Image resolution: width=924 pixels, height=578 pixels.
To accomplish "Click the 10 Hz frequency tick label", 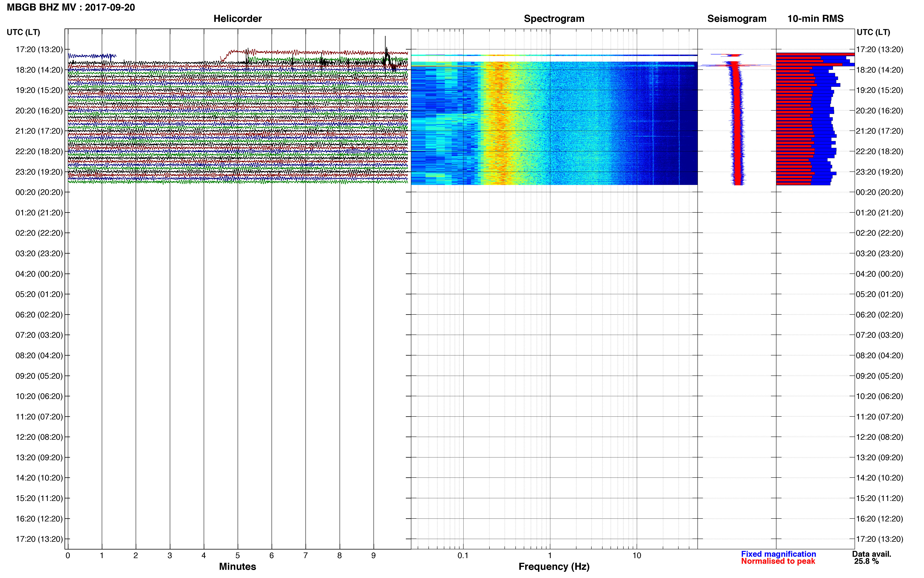I will [637, 555].
